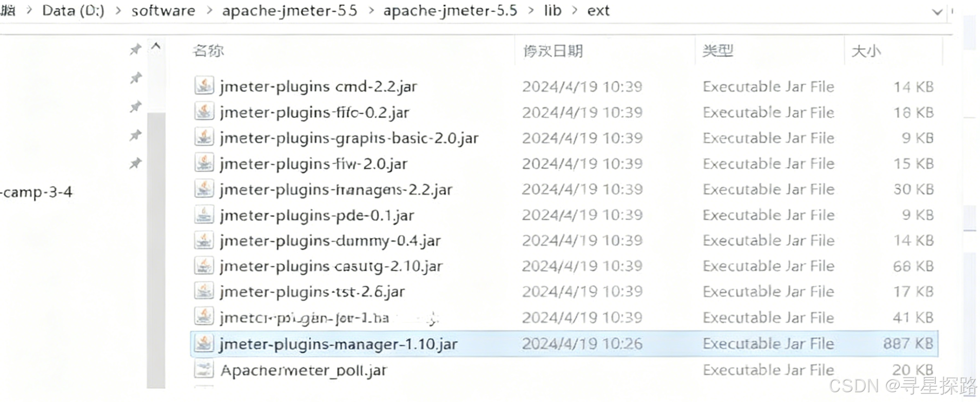Navigate to the Data (D:) breadcrumb
This screenshot has width=980, height=402.
(73, 11)
